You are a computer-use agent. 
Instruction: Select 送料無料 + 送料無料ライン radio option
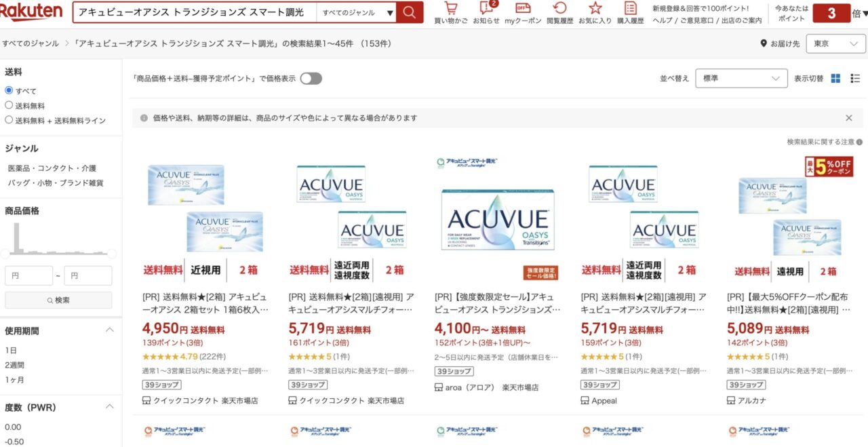(x=9, y=120)
